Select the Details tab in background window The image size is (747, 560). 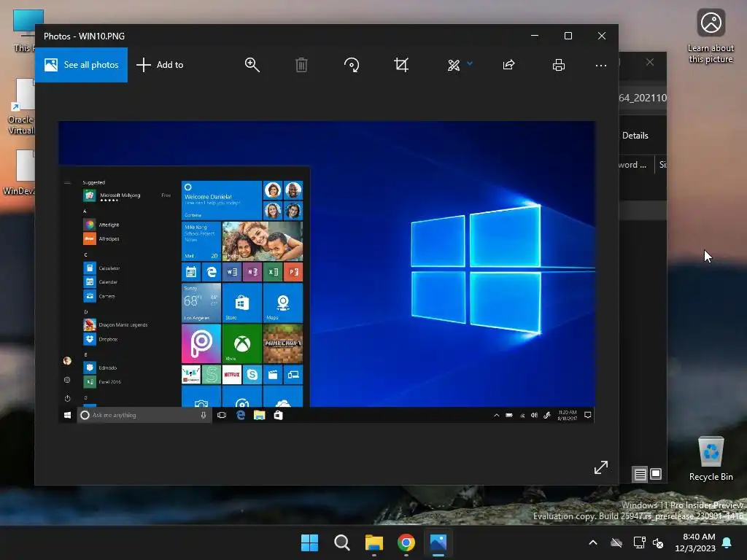click(635, 136)
